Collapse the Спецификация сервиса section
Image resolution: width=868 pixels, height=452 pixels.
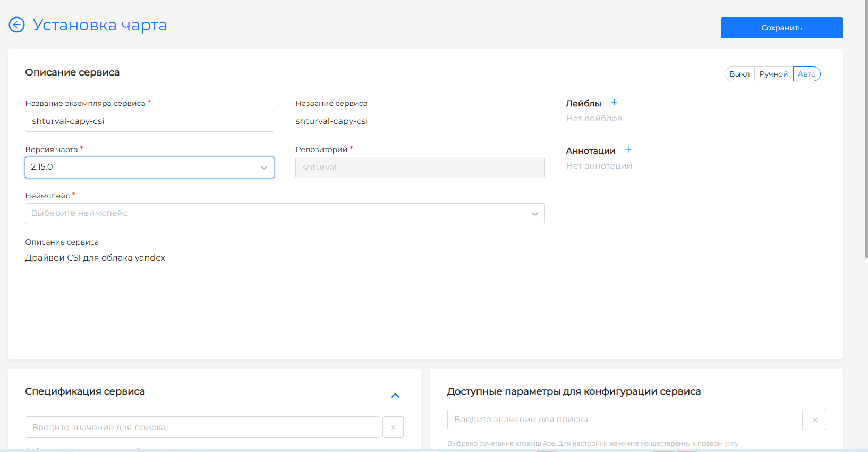(x=395, y=395)
